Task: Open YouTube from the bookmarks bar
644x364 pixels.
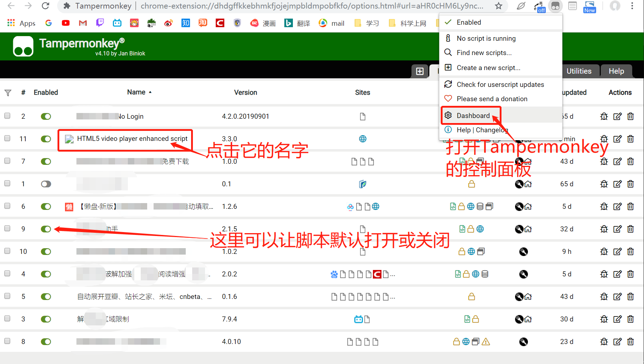Action: (x=65, y=23)
